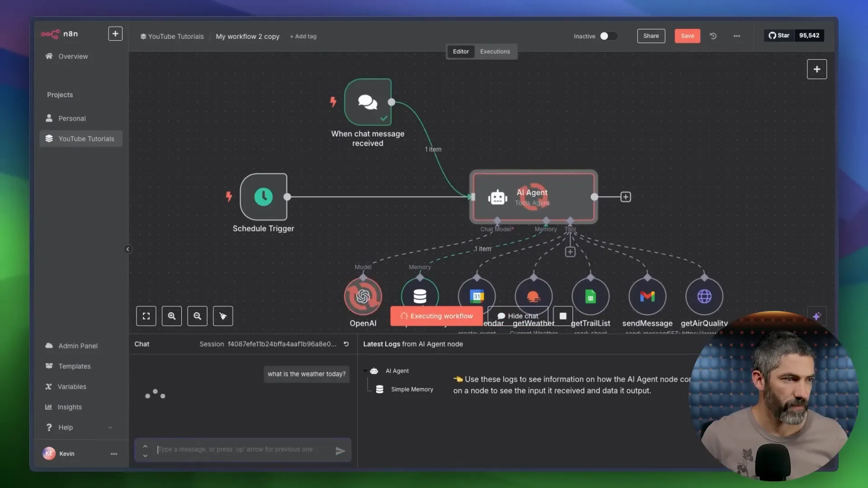Click the session ID text
The width and height of the screenshot is (868, 488).
point(282,344)
